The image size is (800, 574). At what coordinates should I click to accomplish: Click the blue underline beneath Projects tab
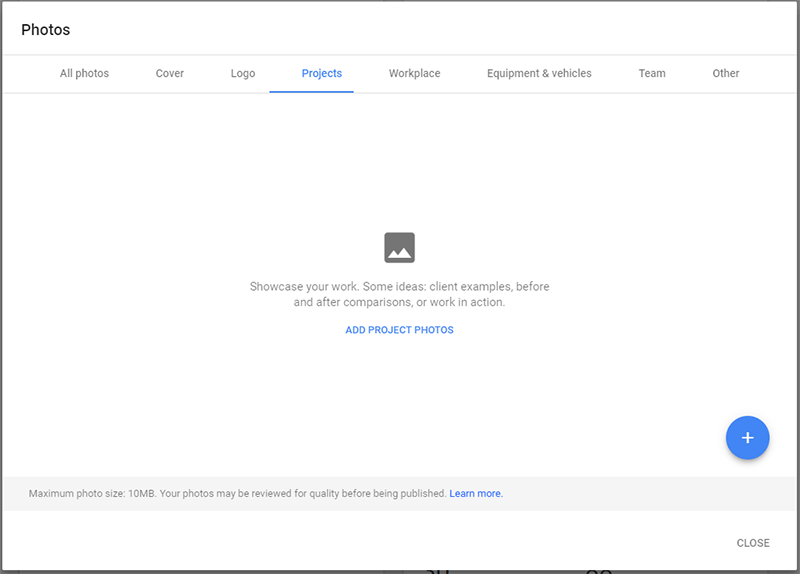click(311, 92)
